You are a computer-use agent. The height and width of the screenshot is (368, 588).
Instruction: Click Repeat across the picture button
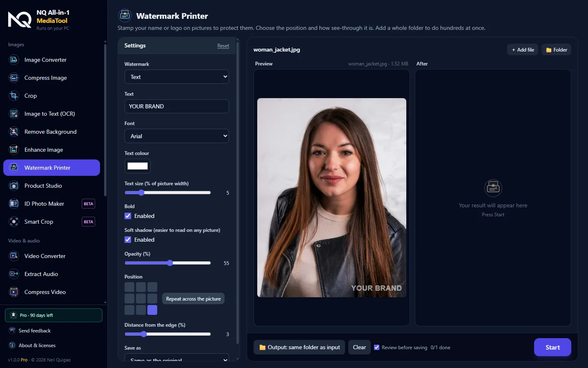[x=193, y=298]
